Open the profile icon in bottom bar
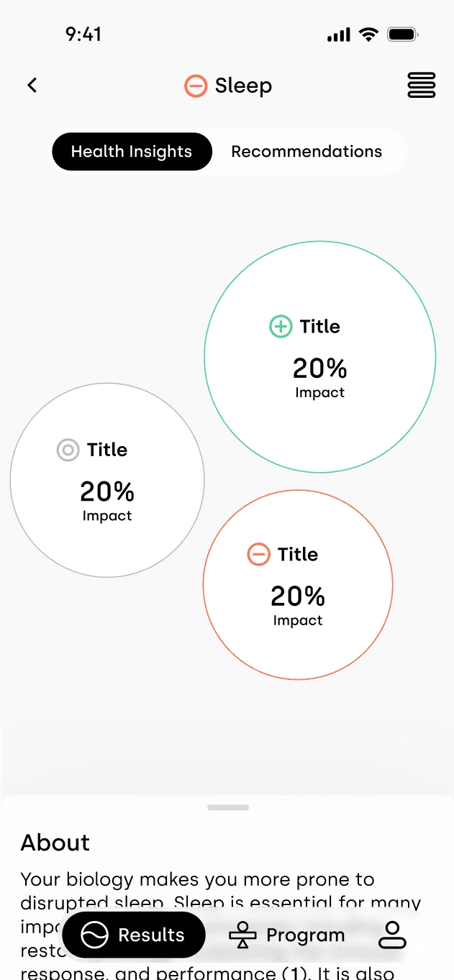 393,935
